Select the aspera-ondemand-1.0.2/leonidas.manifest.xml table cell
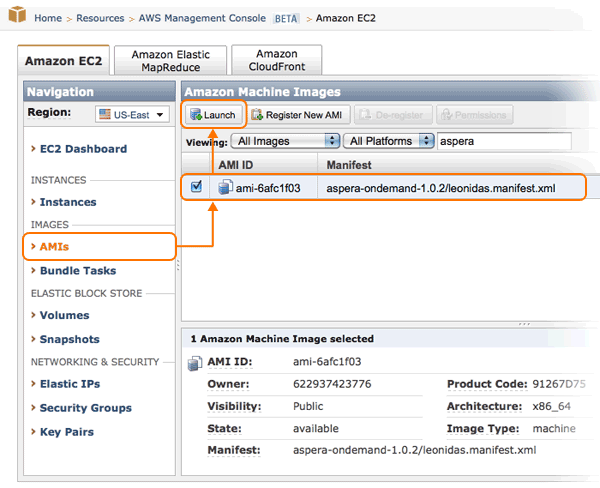Screen dimensions: 600x488 coord(440,188)
